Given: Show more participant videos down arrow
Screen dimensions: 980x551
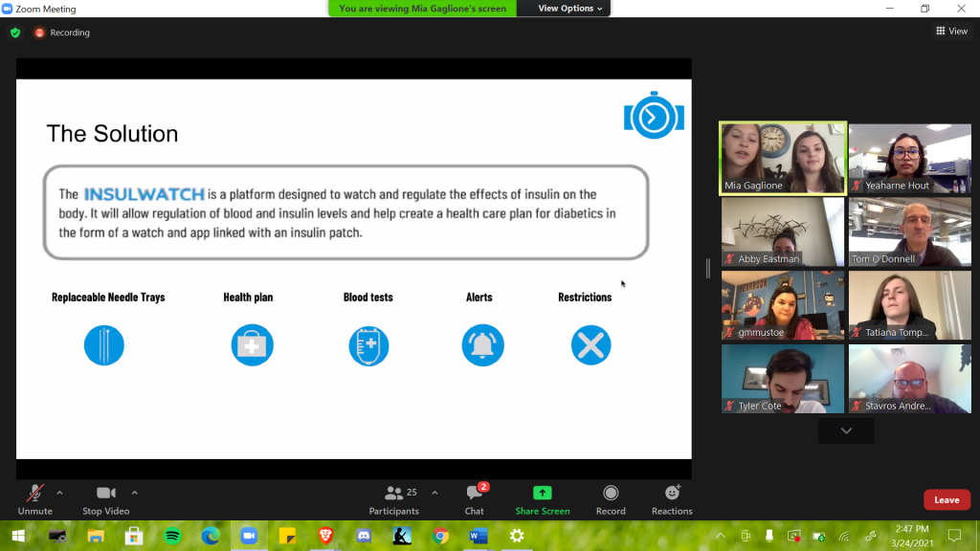Looking at the screenshot, I should click(x=846, y=430).
